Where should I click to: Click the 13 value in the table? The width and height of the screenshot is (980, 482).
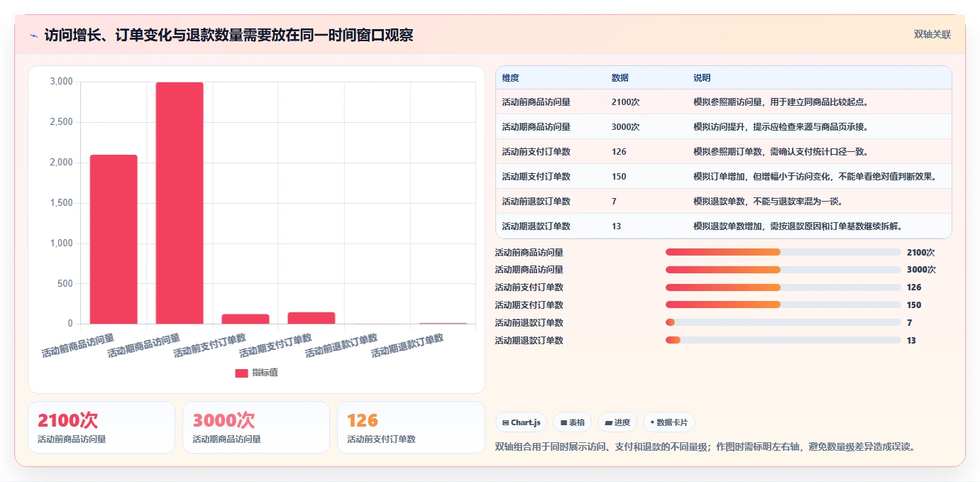click(616, 226)
